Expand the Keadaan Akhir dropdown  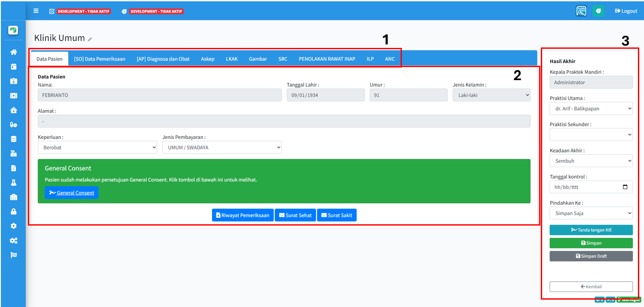(591, 161)
